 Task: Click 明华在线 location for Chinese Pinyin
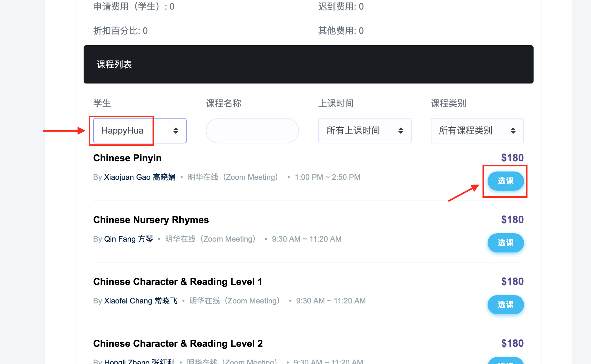[233, 177]
